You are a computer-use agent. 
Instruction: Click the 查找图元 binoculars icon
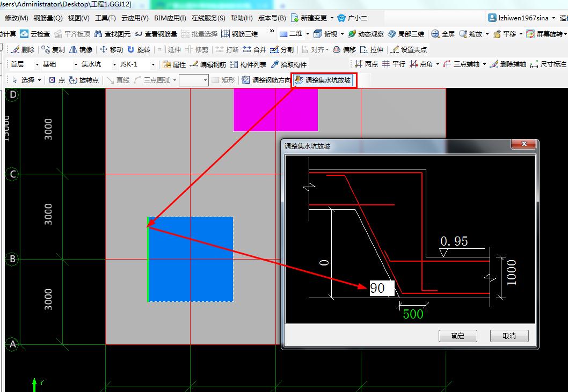click(98, 34)
